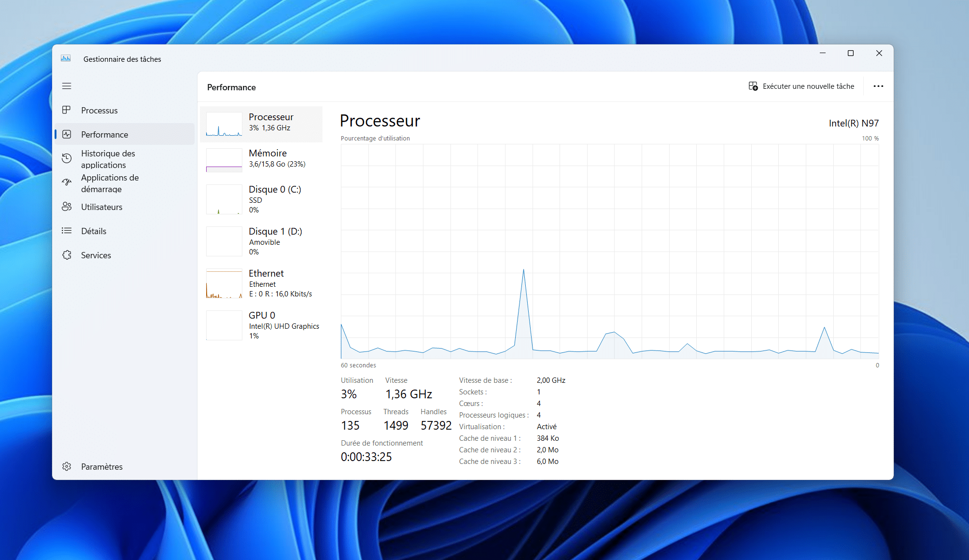Click the Processeur mini graph thumbnail

point(224,124)
